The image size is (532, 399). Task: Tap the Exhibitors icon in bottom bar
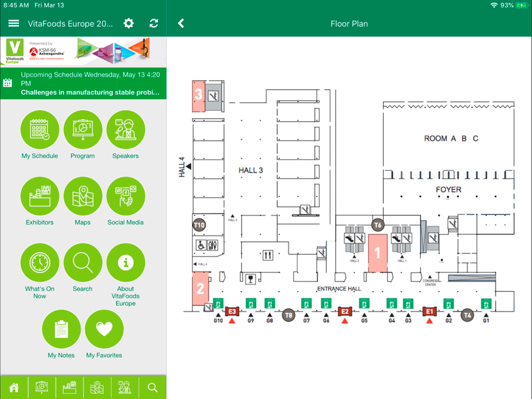70,387
